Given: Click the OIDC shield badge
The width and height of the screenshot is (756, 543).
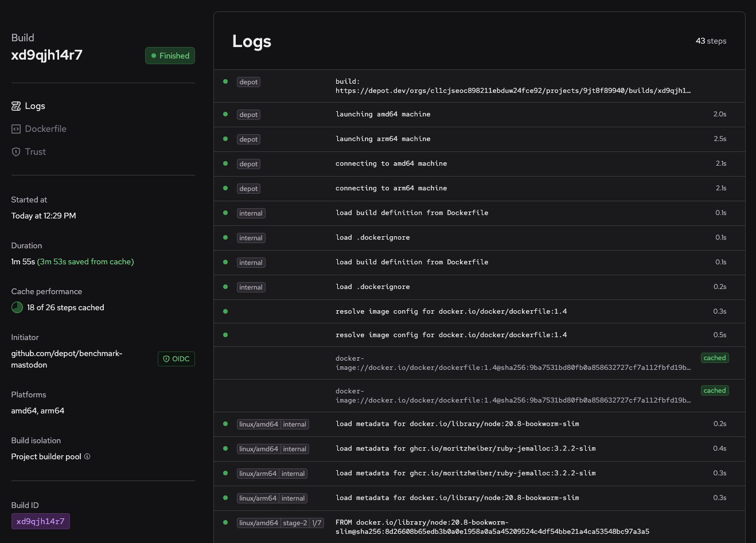Looking at the screenshot, I should 176,358.
